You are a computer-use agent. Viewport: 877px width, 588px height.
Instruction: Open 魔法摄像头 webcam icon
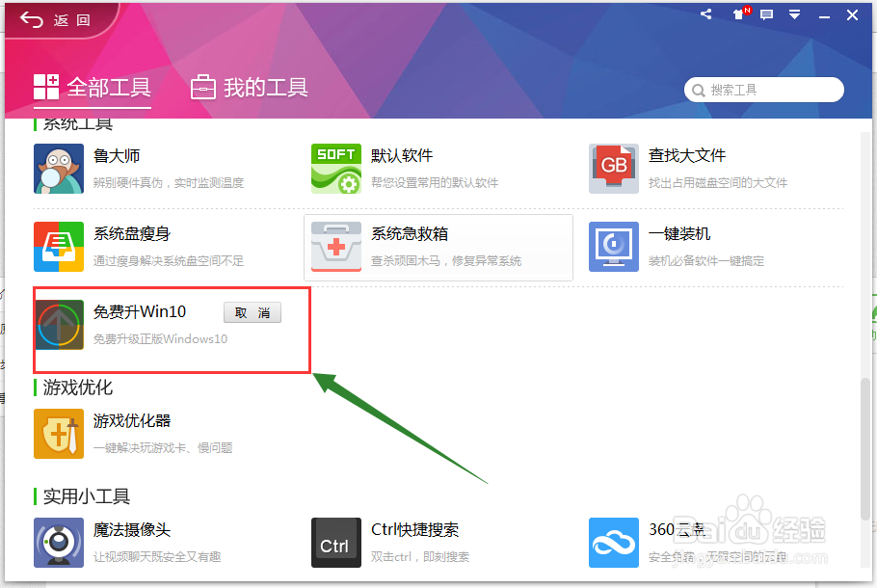(x=59, y=543)
